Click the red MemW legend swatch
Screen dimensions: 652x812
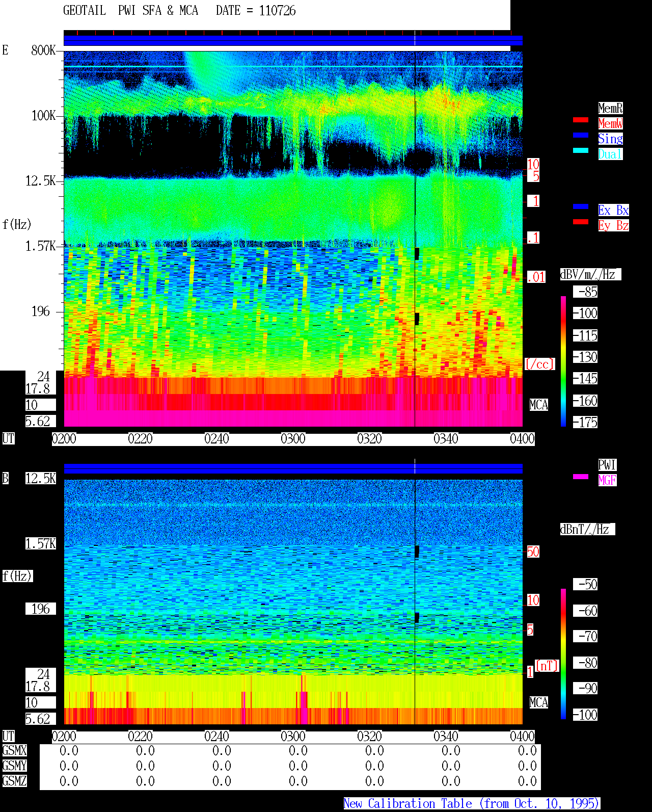click(x=581, y=120)
